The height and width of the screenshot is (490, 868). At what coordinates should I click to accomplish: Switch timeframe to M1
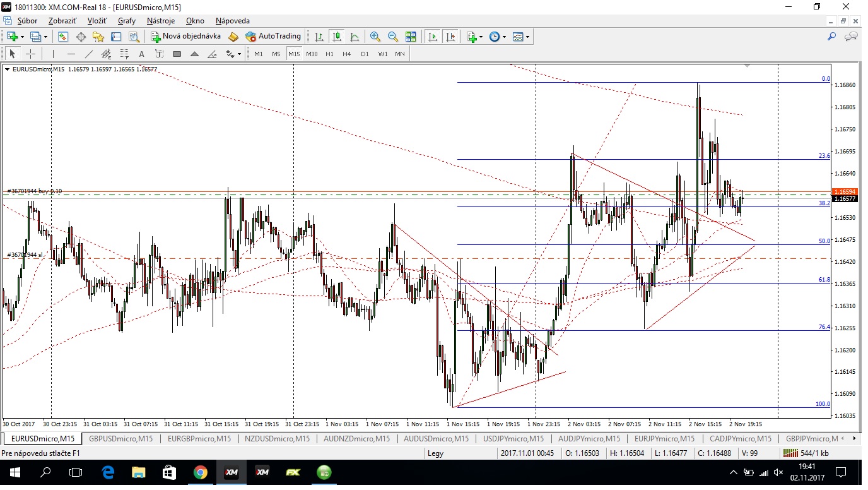[259, 54]
